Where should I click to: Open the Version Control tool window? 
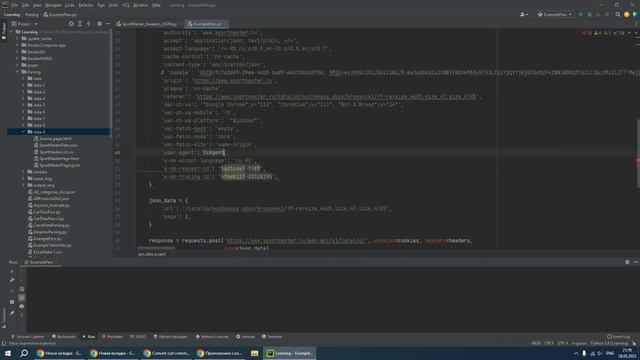coord(27,337)
